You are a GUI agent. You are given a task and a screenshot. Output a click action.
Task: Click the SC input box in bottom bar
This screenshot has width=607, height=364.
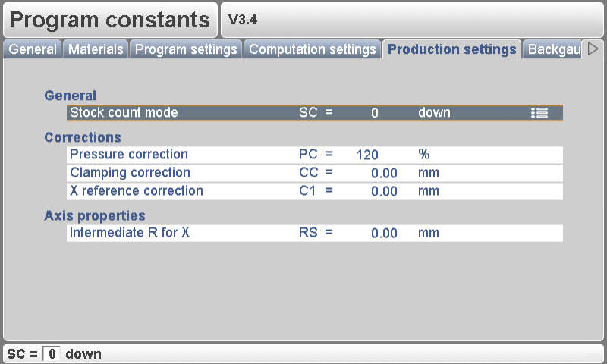point(52,354)
